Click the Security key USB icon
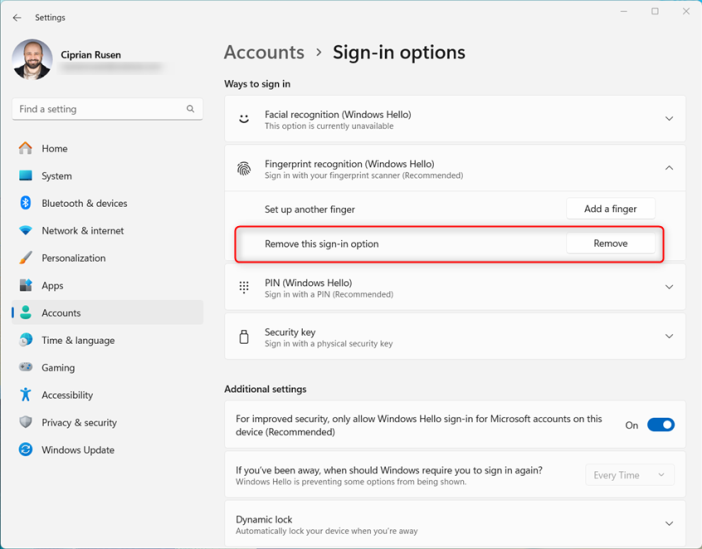 244,337
